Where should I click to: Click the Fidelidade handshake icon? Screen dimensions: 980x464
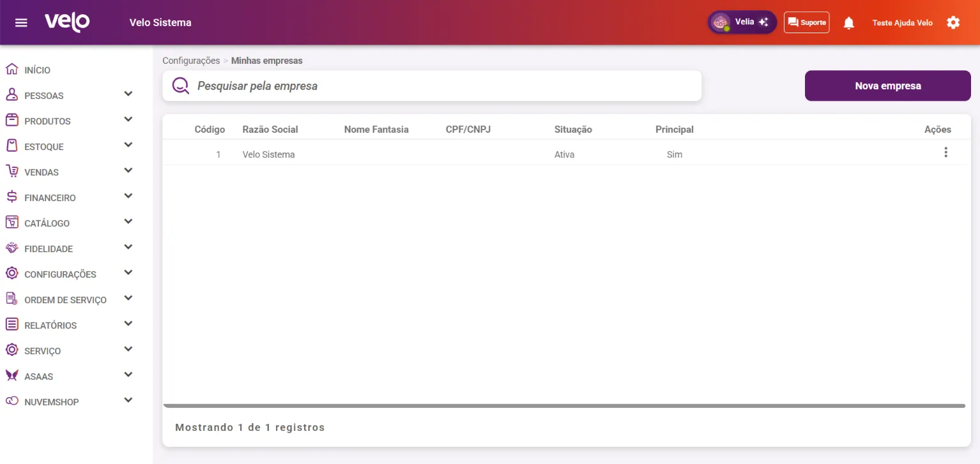11,248
